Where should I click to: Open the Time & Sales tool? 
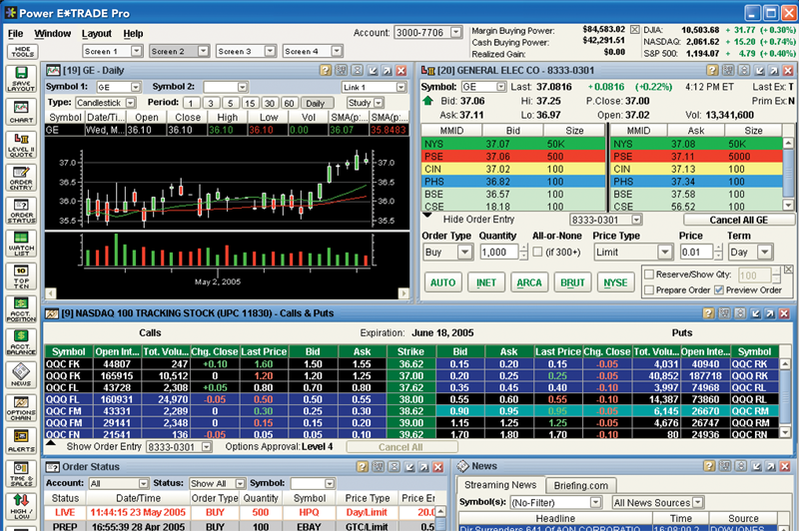point(21,473)
